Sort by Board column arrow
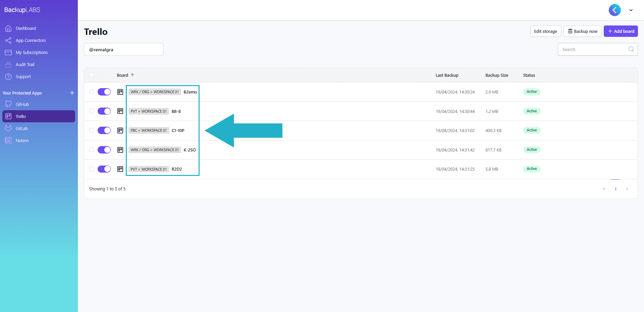The height and width of the screenshot is (312, 644). [x=132, y=75]
